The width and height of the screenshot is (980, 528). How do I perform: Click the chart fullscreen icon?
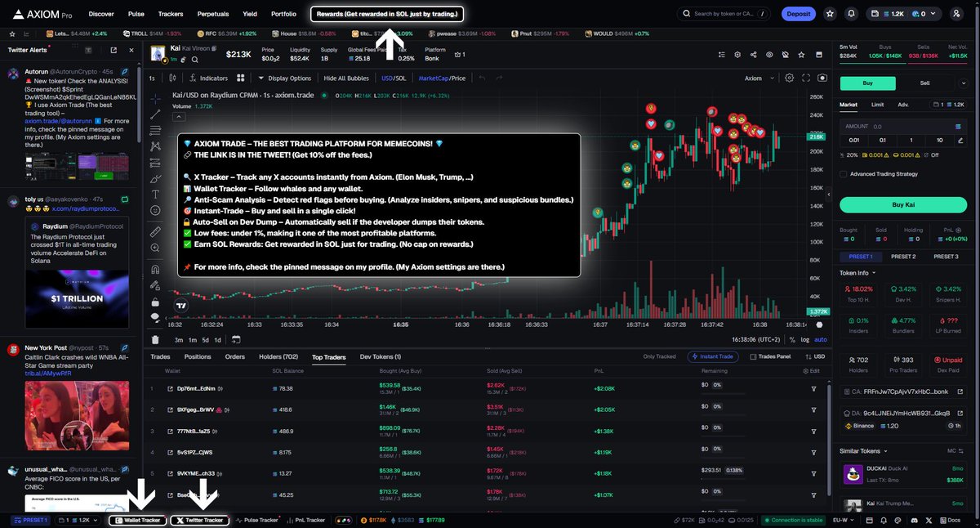[x=805, y=78]
